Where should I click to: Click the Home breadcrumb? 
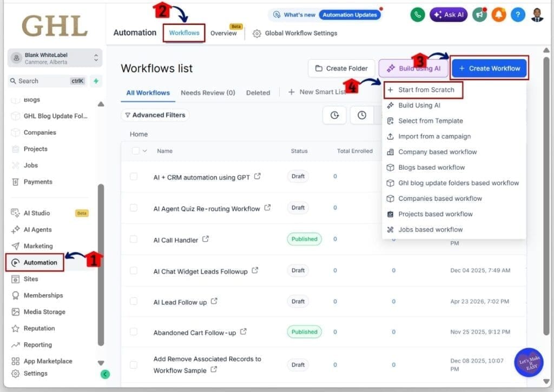point(138,134)
